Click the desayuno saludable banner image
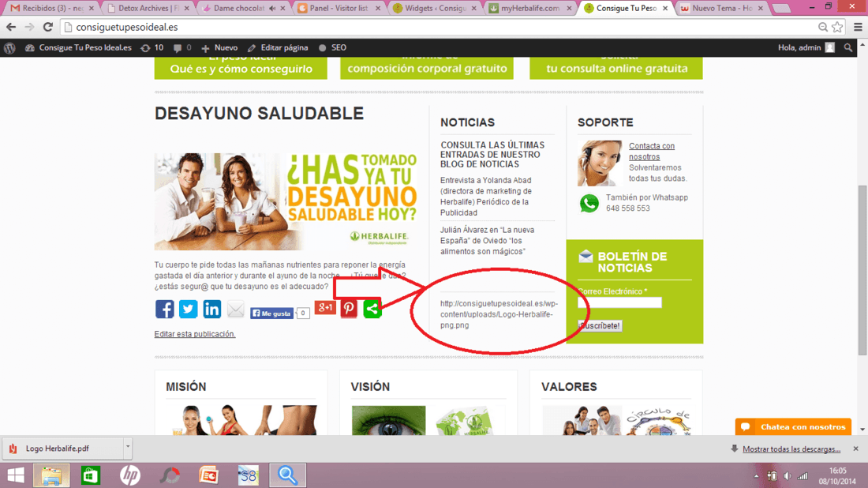The image size is (868, 488). point(286,201)
